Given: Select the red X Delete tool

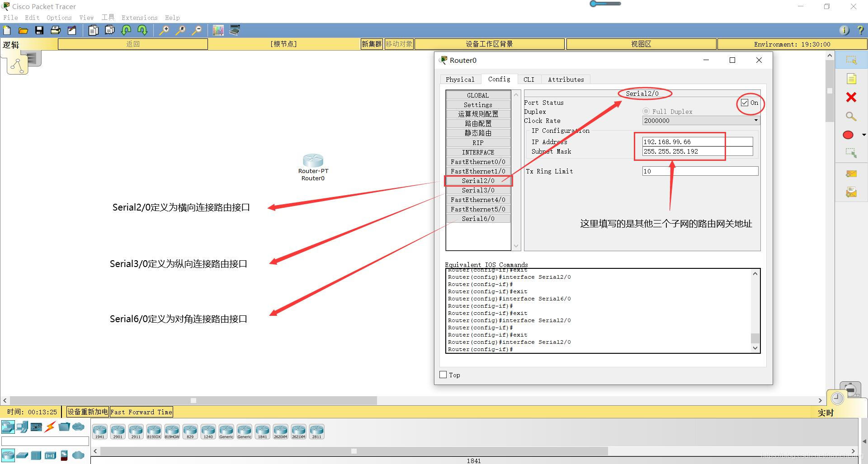Looking at the screenshot, I should point(851,97).
